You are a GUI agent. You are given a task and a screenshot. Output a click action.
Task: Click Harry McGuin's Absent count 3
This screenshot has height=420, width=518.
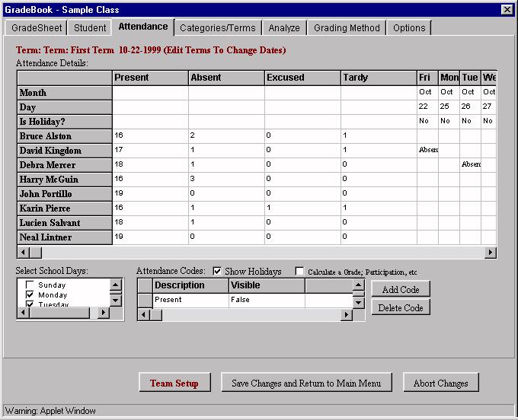(x=226, y=179)
